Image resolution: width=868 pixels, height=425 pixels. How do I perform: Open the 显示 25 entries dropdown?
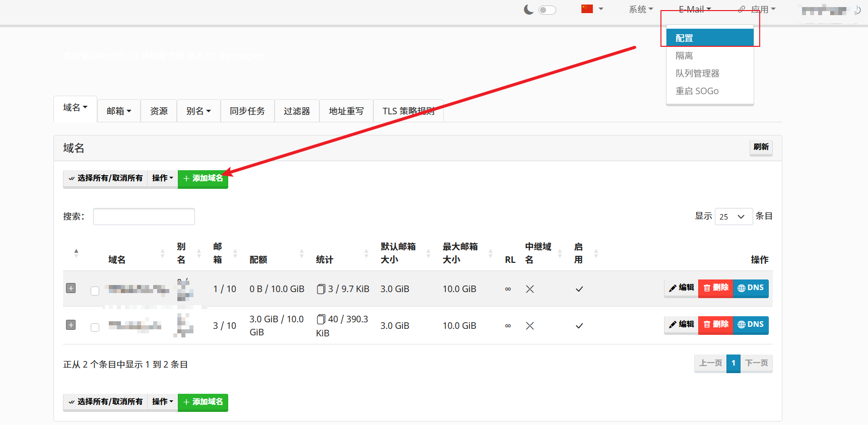point(733,217)
